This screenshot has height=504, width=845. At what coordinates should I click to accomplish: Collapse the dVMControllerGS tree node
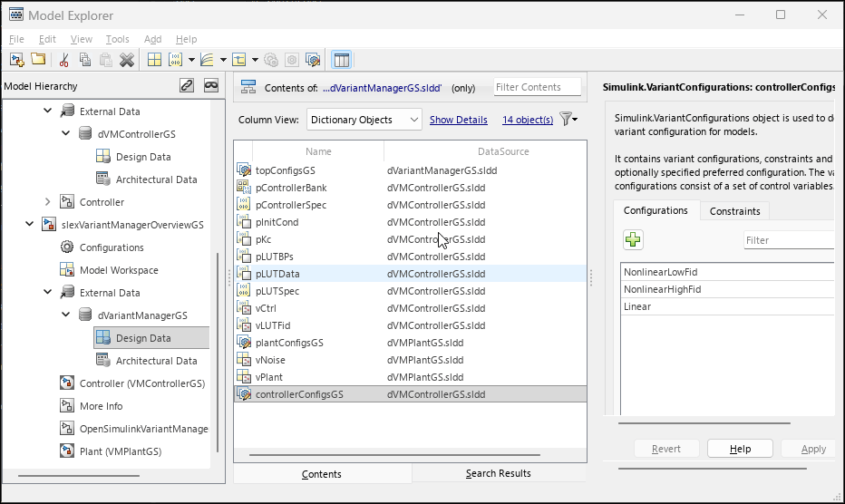(x=66, y=133)
